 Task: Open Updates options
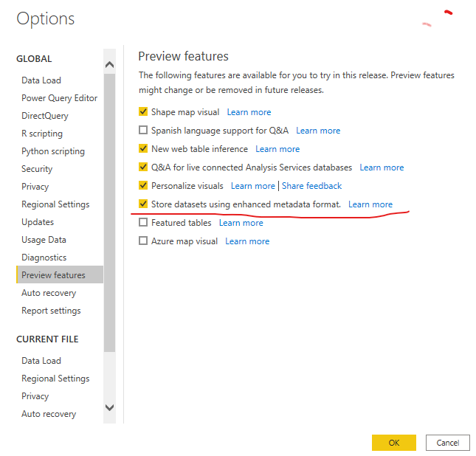tap(38, 222)
